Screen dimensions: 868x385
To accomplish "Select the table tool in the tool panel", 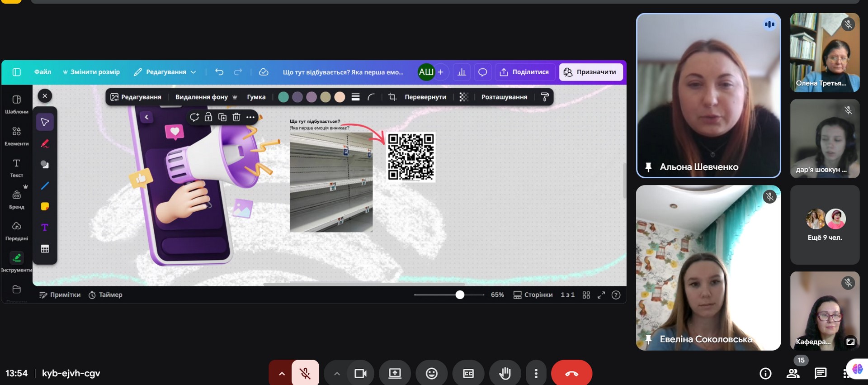I will pyautogui.click(x=45, y=249).
